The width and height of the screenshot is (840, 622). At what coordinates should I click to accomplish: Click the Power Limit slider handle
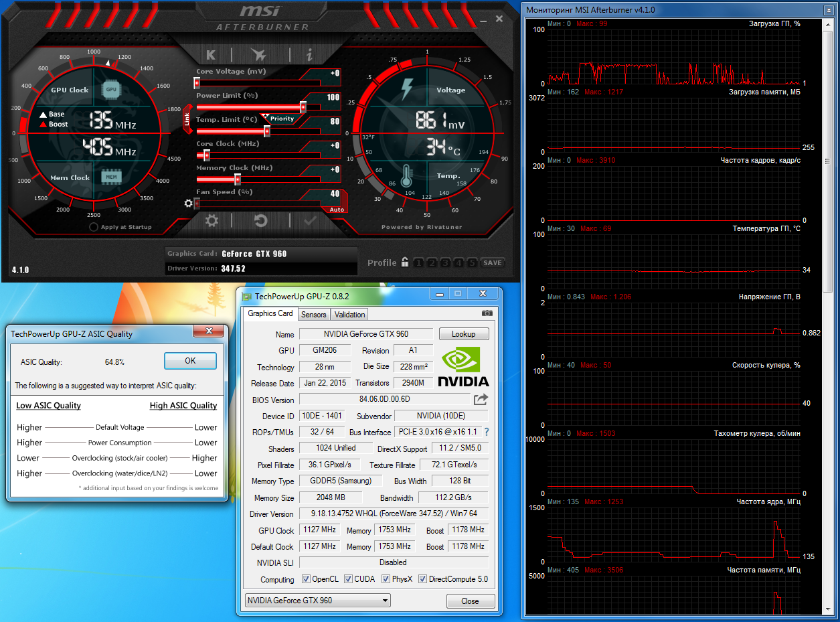tap(303, 107)
